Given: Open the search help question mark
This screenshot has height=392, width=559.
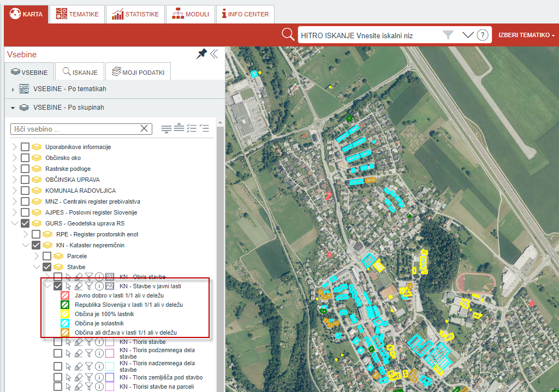Looking at the screenshot, I should (x=482, y=35).
